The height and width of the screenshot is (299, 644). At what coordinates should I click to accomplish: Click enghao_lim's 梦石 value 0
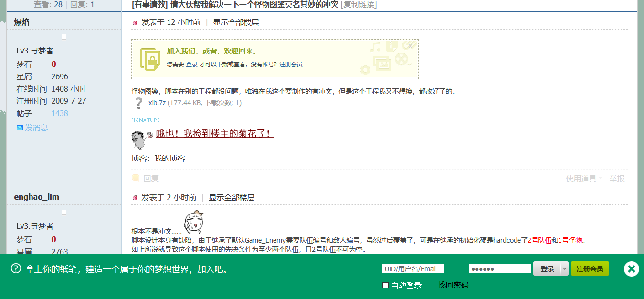(x=54, y=239)
